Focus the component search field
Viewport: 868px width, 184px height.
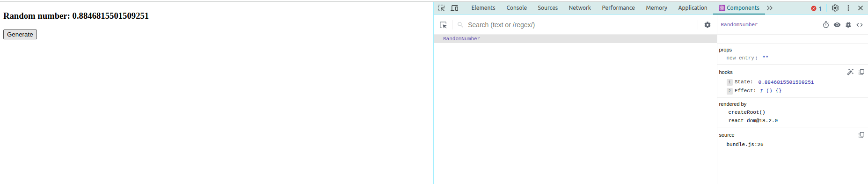point(580,25)
